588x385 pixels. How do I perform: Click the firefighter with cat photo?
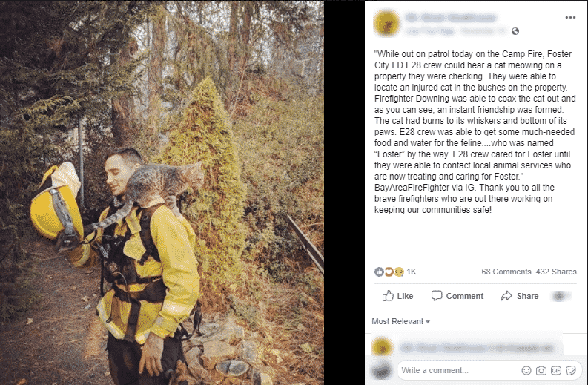[162, 193]
